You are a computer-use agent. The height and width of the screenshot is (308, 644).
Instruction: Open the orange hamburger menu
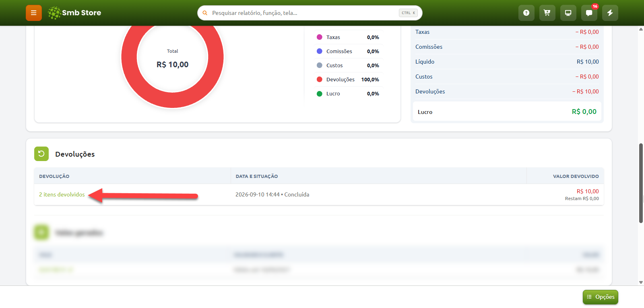(x=34, y=13)
